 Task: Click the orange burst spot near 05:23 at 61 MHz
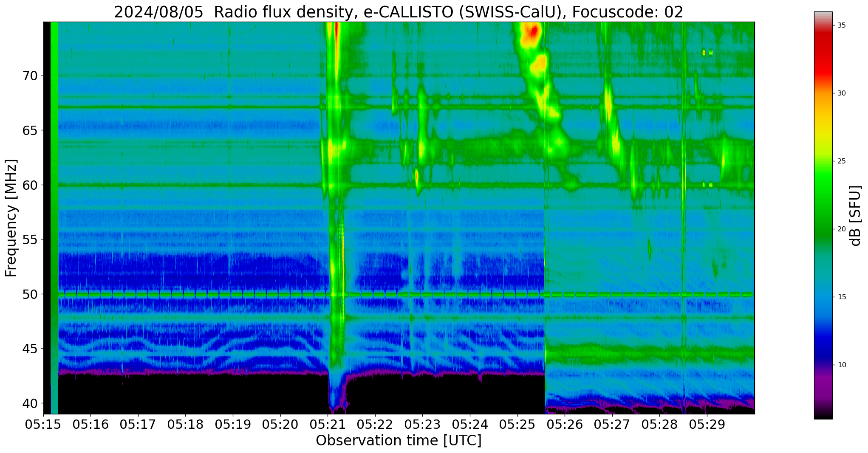[417, 176]
